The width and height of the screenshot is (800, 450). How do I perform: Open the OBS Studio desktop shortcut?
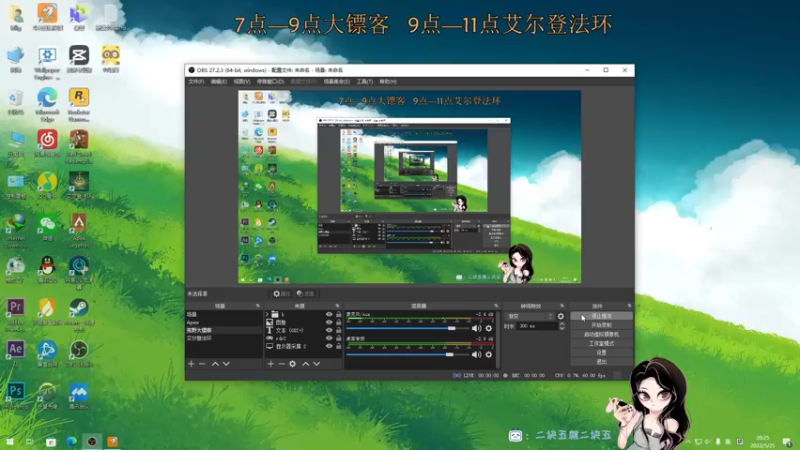(79, 354)
